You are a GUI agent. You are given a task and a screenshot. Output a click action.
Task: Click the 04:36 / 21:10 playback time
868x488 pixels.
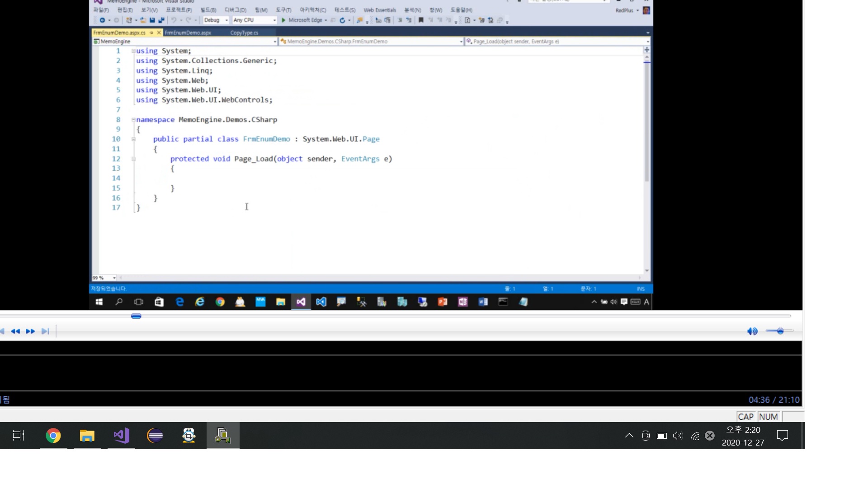point(774,400)
